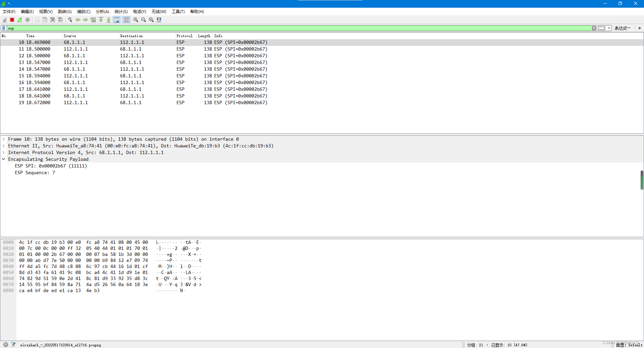
Task: Reload the capture file
Action: coord(60,20)
